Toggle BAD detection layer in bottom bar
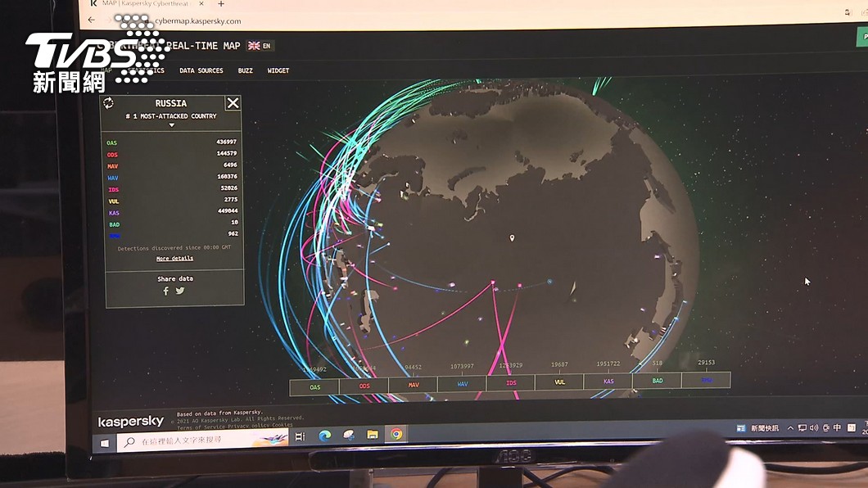The height and width of the screenshot is (488, 868). 657,380
